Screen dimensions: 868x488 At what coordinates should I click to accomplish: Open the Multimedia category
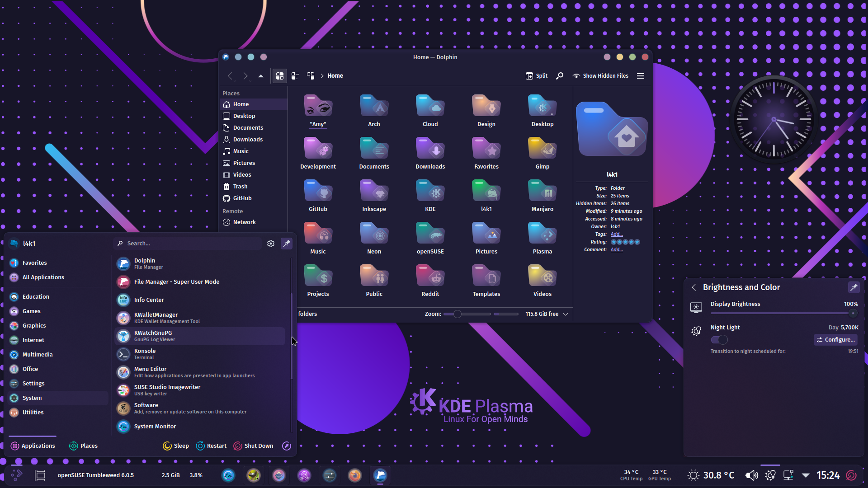coord(58,355)
